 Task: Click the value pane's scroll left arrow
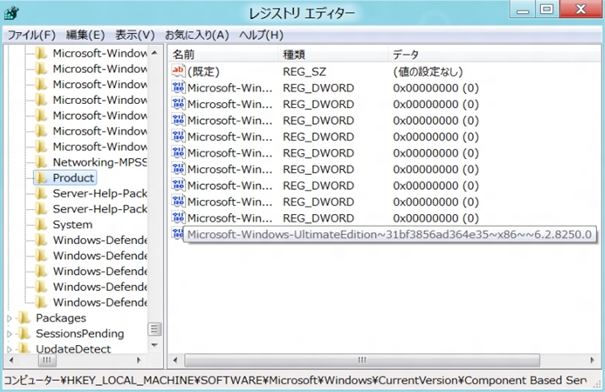pyautogui.click(x=175, y=360)
